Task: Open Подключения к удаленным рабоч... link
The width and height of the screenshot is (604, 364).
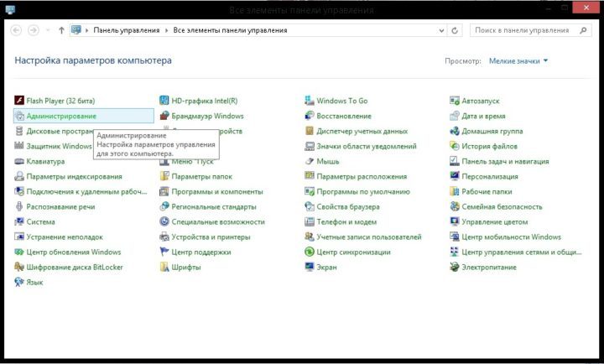Action: tap(86, 191)
